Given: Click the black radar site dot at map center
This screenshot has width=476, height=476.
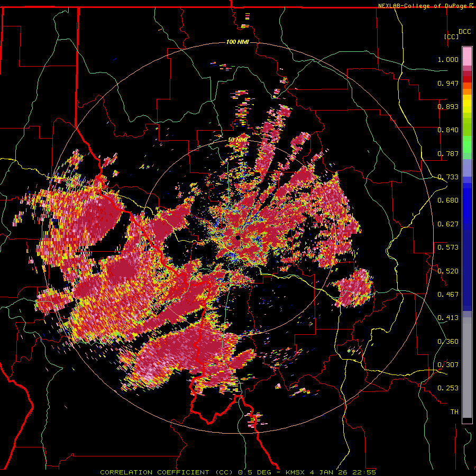Looking at the screenshot, I should [237, 237].
